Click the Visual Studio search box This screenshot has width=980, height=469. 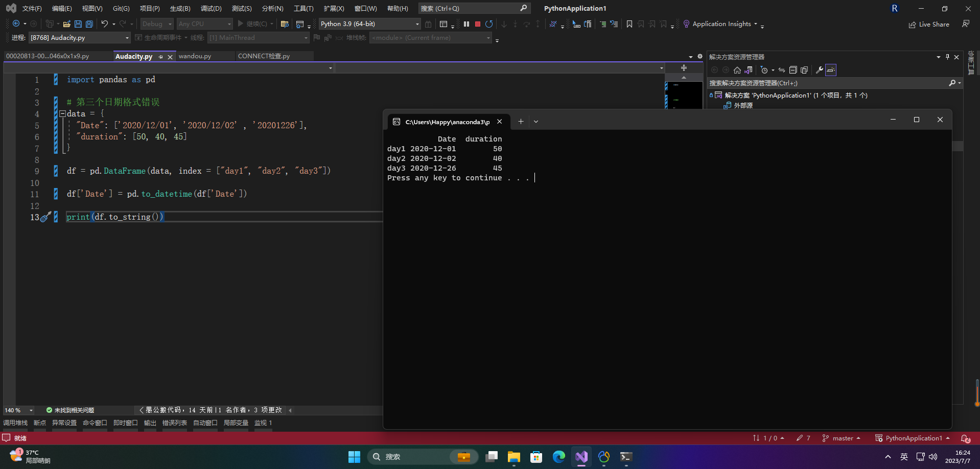click(474, 8)
